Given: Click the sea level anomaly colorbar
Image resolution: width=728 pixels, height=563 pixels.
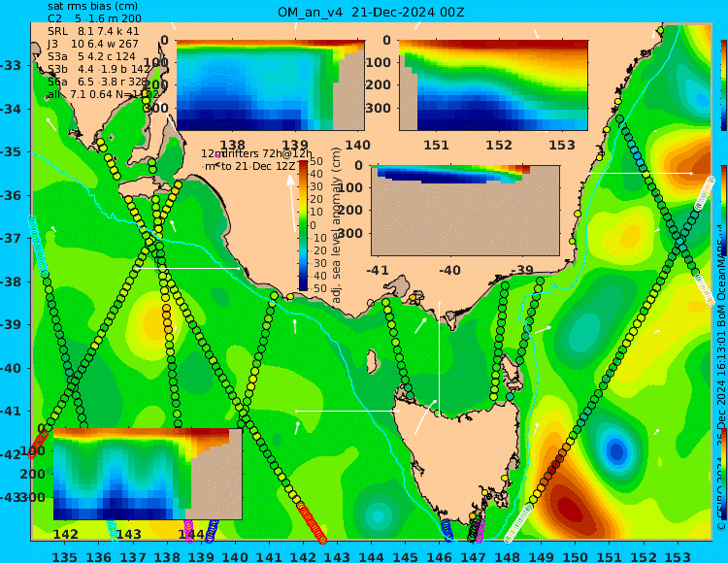Looking at the screenshot, I should [x=303, y=225].
